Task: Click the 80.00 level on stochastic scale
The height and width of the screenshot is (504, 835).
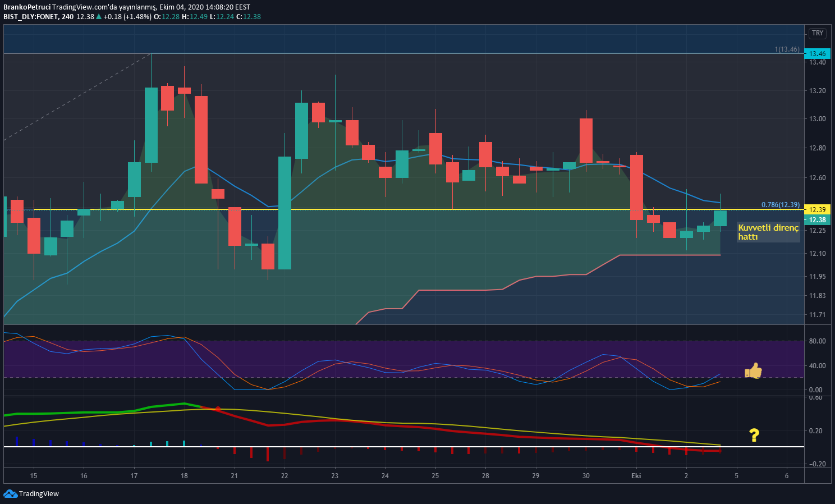Action: (817, 341)
